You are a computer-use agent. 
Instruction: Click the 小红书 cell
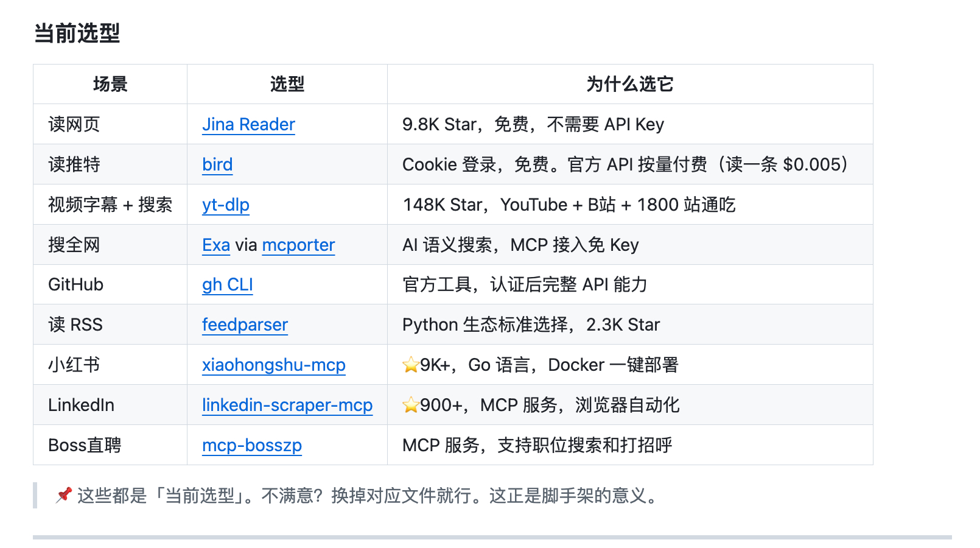[110, 365]
